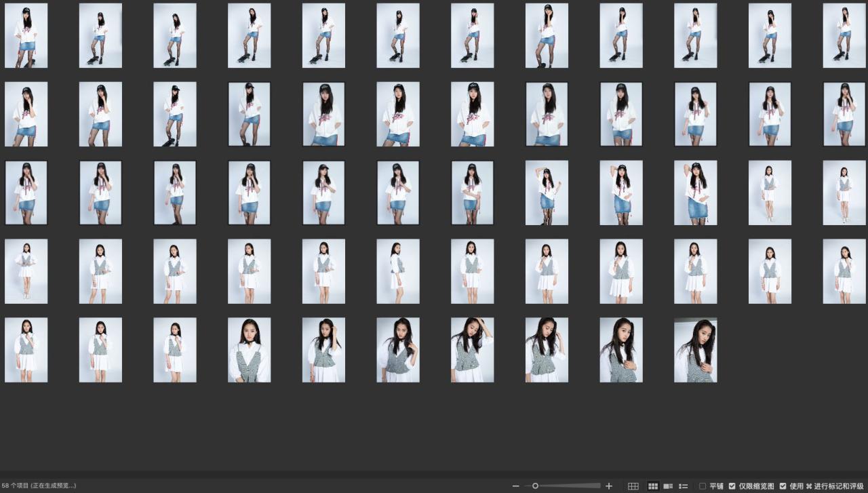This screenshot has width=868, height=493.
Task: Select the last thumbnail in the top row
Action: coord(844,35)
